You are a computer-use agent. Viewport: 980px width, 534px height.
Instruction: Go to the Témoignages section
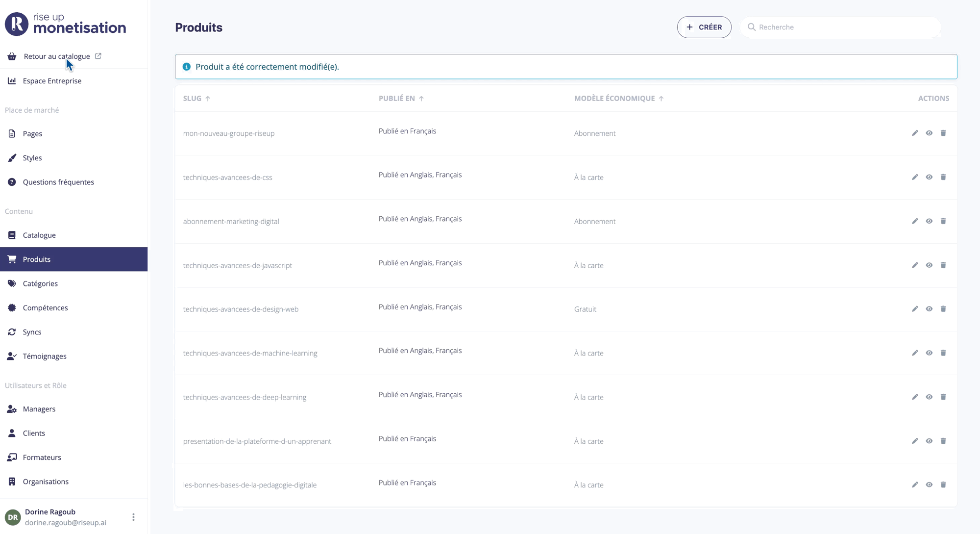[x=45, y=356]
